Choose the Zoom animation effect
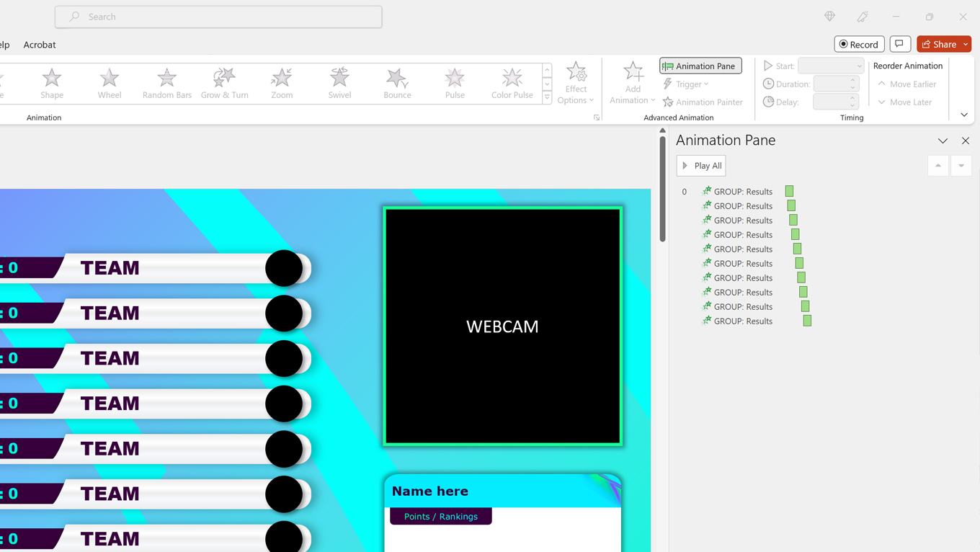The image size is (980, 552). 282,83
